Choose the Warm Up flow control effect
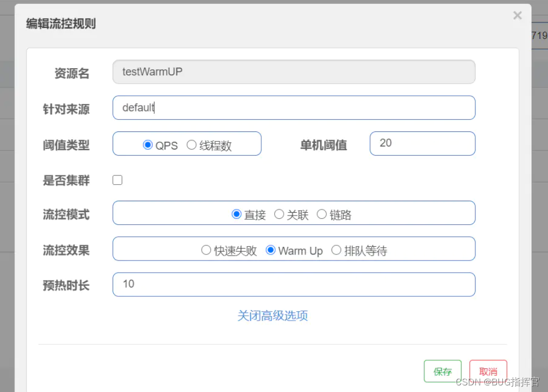Screen dimensions: 548x392 (270, 250)
